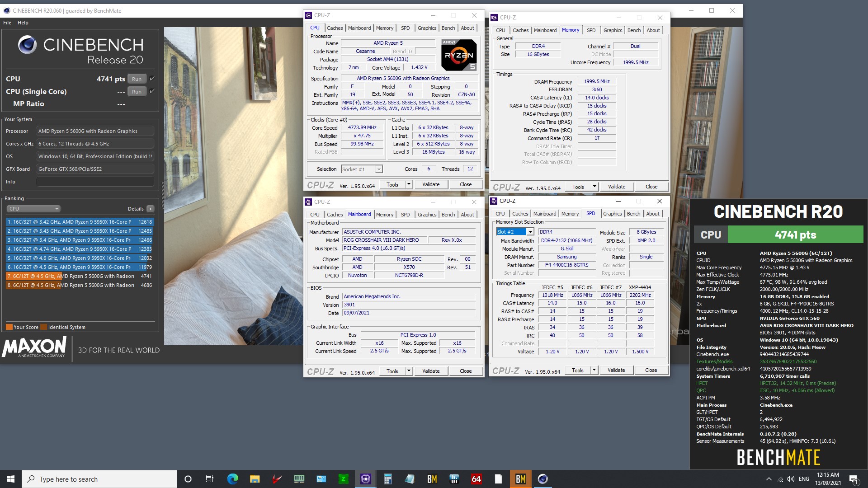This screenshot has width=868, height=488.
Task: Select ranking row 7 with score 4741
Action: pyautogui.click(x=80, y=276)
